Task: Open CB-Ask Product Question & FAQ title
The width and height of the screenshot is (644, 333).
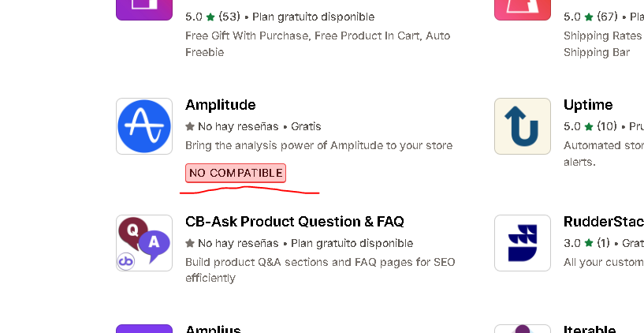Action: pyautogui.click(x=294, y=222)
